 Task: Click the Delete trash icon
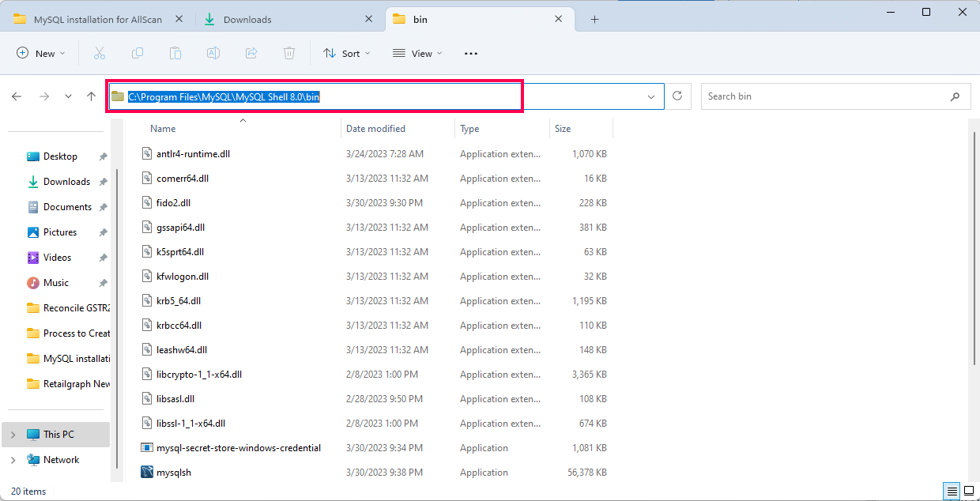[289, 53]
